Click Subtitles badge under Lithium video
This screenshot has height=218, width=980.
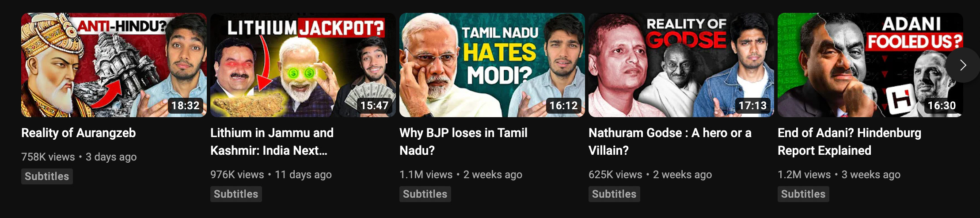[236, 194]
